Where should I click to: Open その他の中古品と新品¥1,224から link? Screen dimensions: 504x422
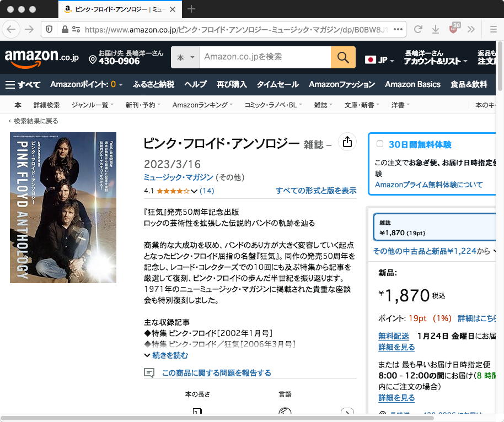[431, 251]
